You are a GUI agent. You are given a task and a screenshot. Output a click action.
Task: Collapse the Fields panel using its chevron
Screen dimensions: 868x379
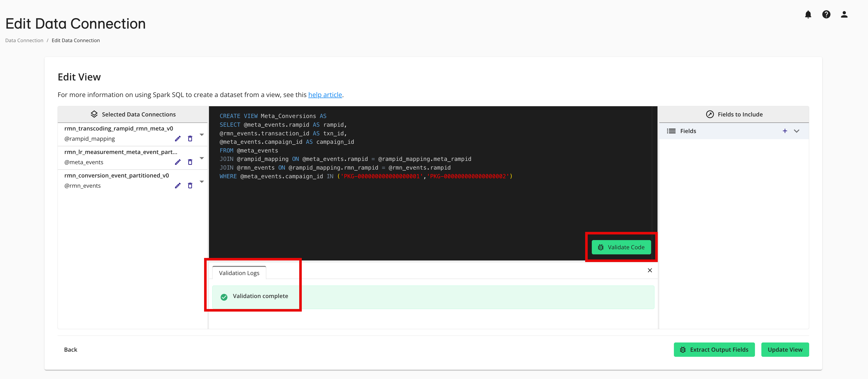click(x=797, y=131)
